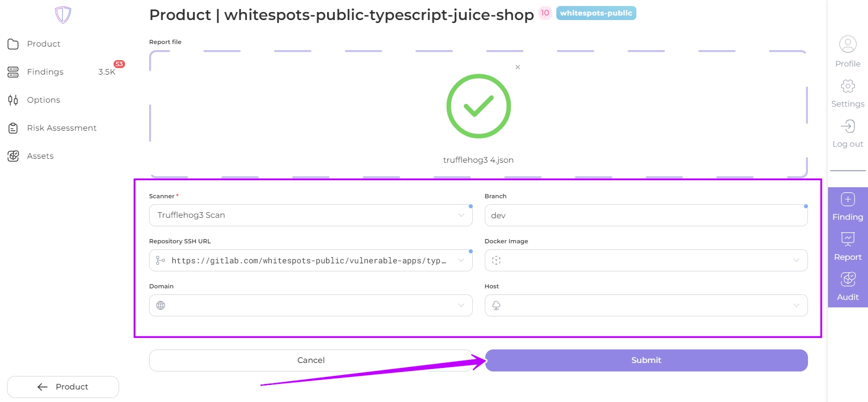This screenshot has height=402, width=868.
Task: Open the Report panel icon
Action: [x=847, y=240]
